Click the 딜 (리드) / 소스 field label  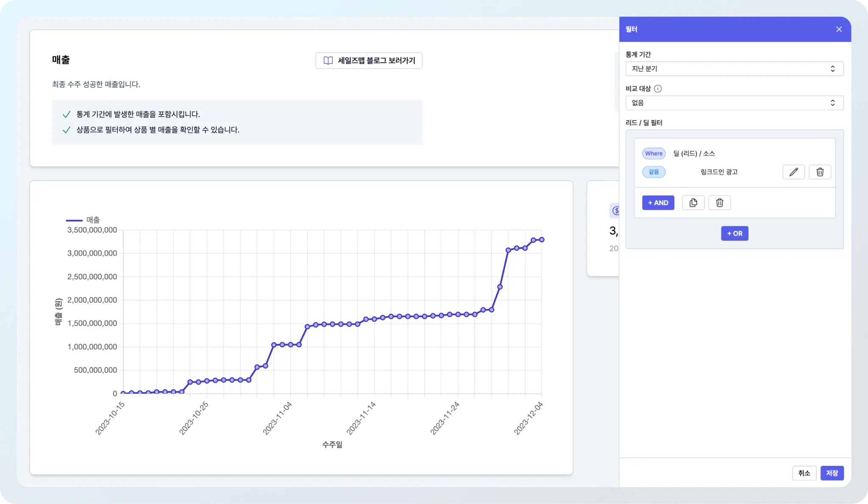pos(694,153)
